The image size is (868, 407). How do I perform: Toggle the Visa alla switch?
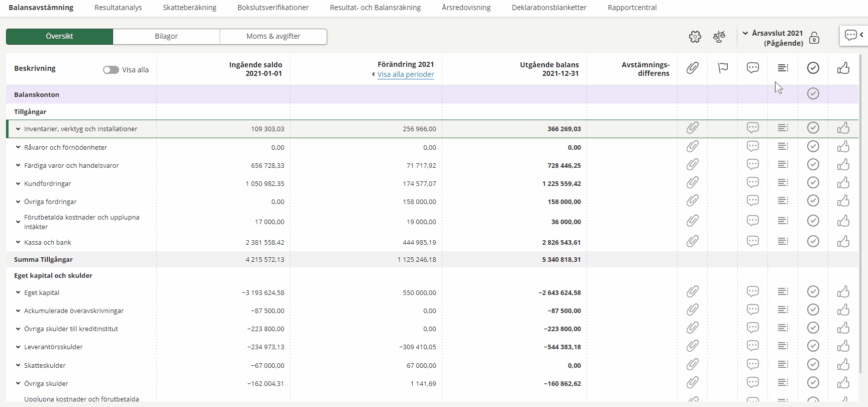pyautogui.click(x=111, y=70)
